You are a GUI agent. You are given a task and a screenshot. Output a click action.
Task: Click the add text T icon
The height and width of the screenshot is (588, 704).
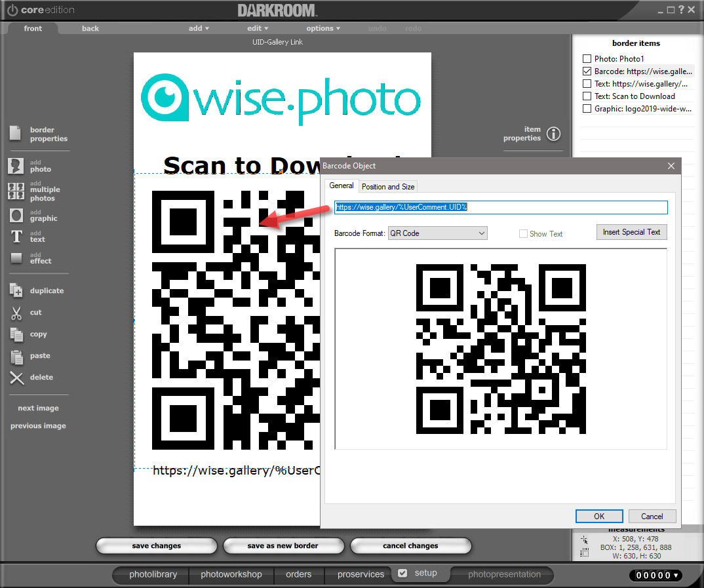coord(16,236)
